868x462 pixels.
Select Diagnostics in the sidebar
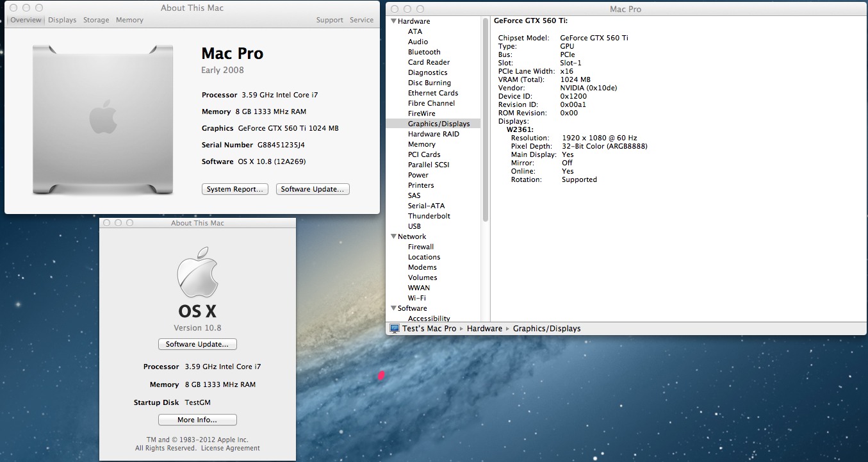tap(427, 72)
